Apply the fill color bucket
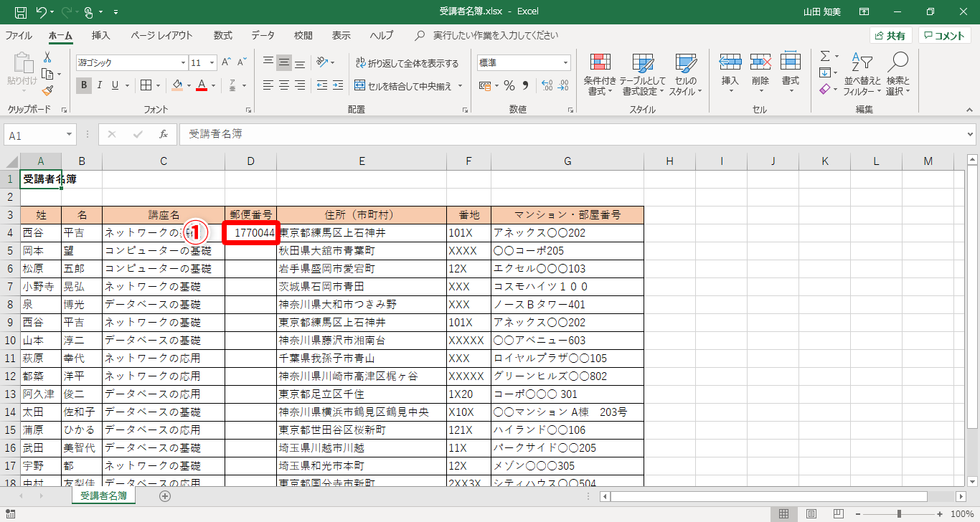 pos(178,85)
